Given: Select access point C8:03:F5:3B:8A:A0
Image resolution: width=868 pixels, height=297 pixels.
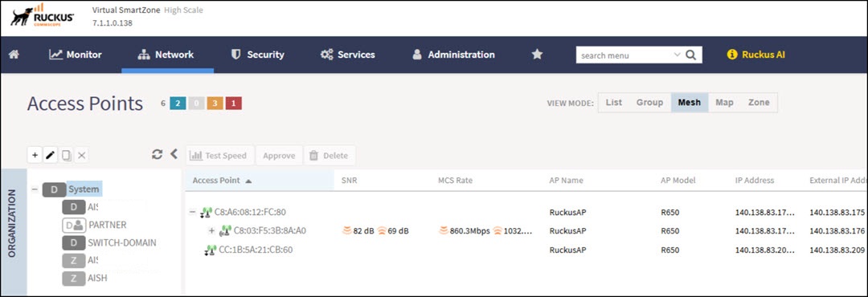Looking at the screenshot, I should pyautogui.click(x=269, y=230).
